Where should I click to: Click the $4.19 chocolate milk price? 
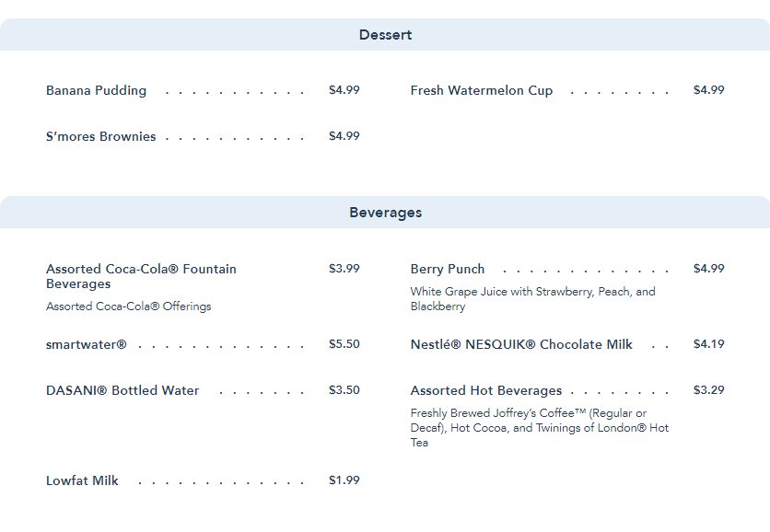(x=709, y=344)
